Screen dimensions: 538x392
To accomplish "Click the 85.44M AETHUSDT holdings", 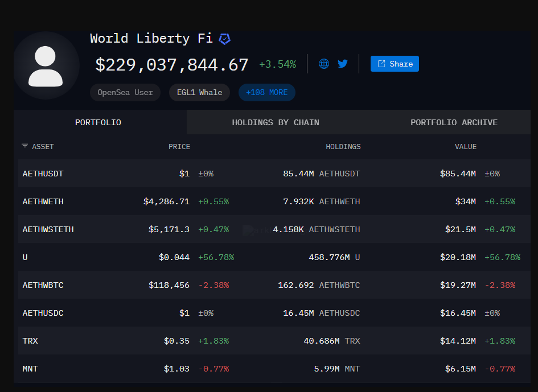I will pos(322,174).
